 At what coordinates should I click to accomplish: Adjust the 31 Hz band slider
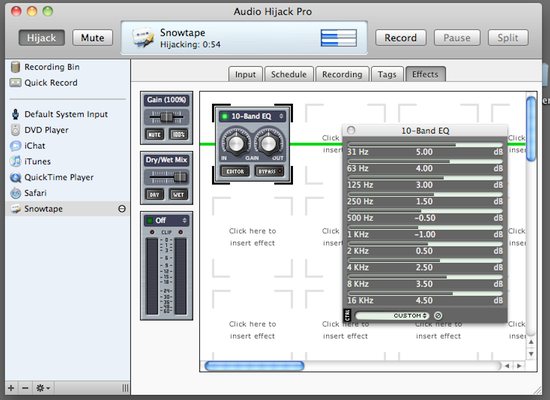pos(425,145)
